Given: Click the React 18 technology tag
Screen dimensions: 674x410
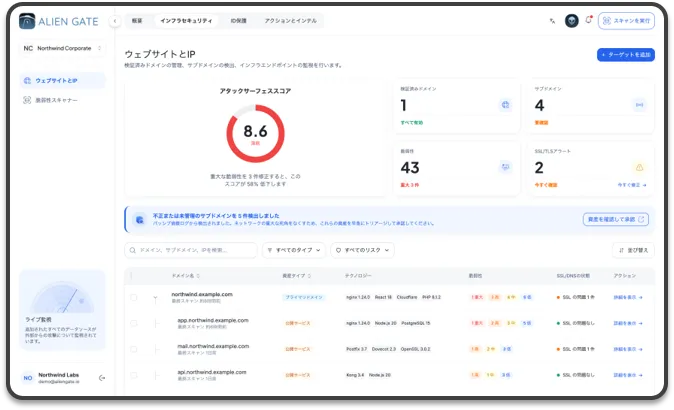Looking at the screenshot, I should pyautogui.click(x=383, y=297).
